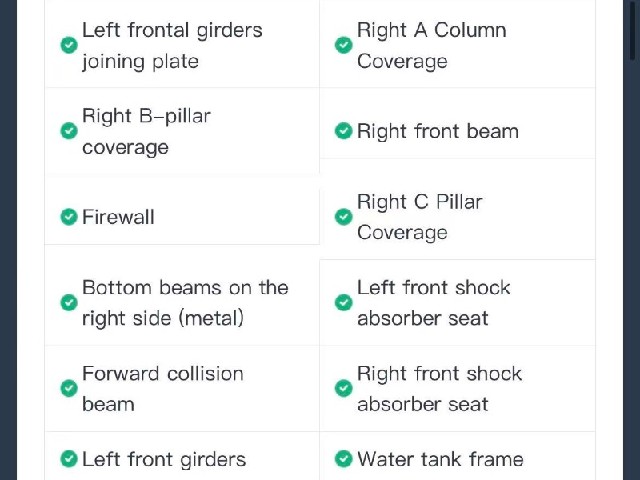Click check icon beside Left front shock absorber seat
Screen dimensions: 640x480
344,302
